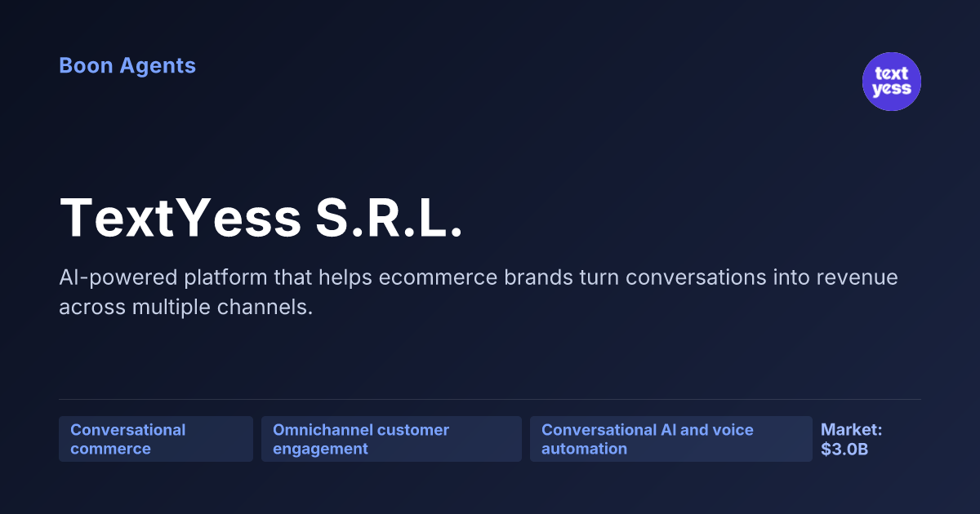
Task: Click the TextYess S.R.L. heading
Action: click(x=261, y=219)
